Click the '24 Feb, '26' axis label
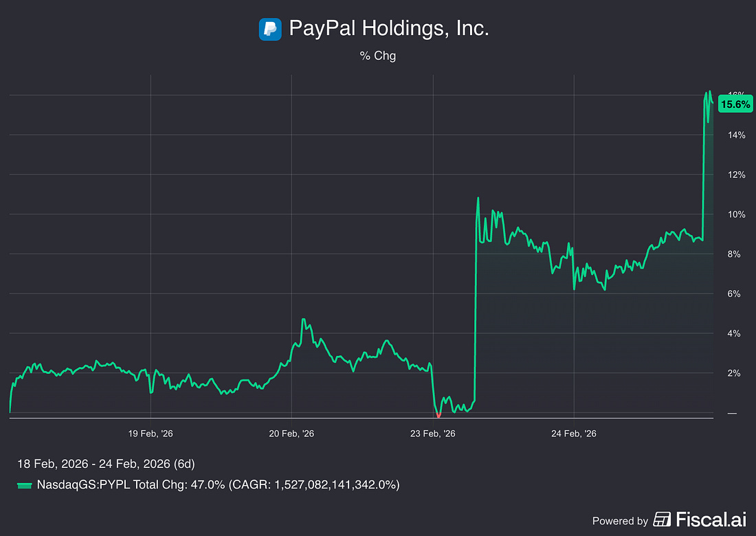The image size is (756, 536). pos(574,434)
